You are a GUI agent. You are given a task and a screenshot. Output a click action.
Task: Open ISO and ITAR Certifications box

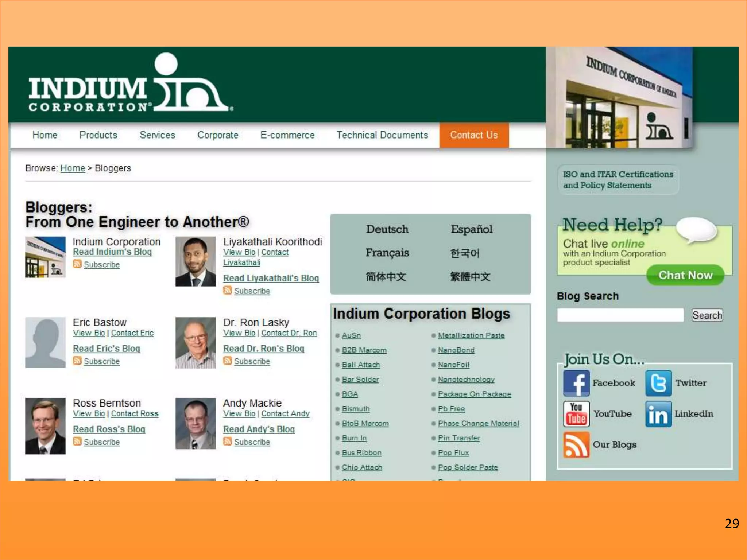click(618, 180)
